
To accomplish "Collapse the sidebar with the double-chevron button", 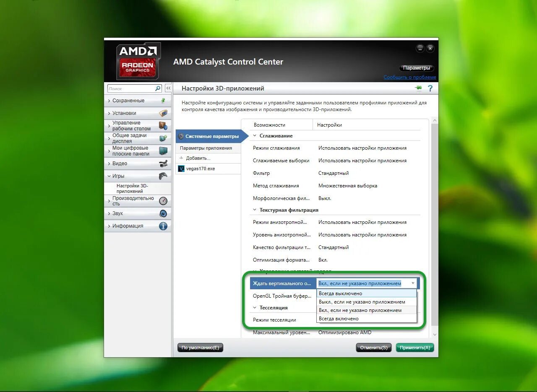I will [x=168, y=88].
